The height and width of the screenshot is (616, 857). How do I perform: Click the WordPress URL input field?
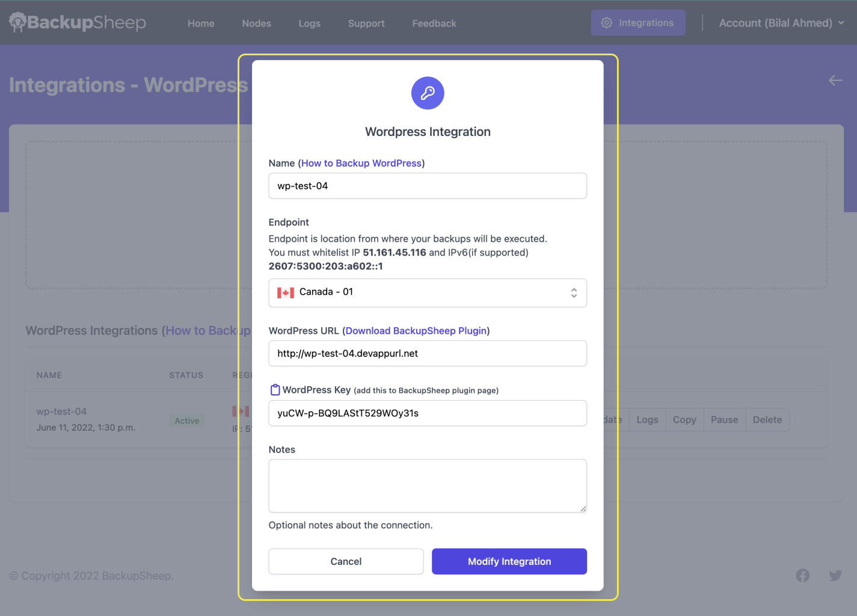(428, 353)
